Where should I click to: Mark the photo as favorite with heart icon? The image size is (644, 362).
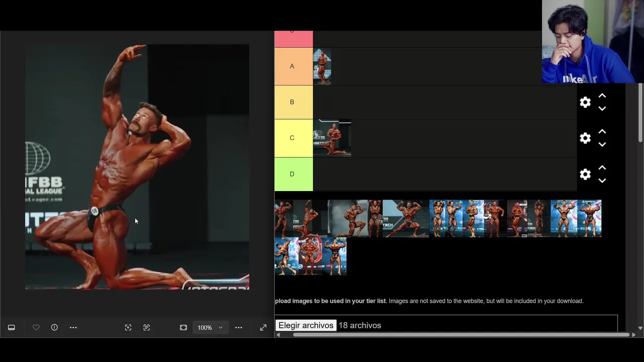[36, 327]
